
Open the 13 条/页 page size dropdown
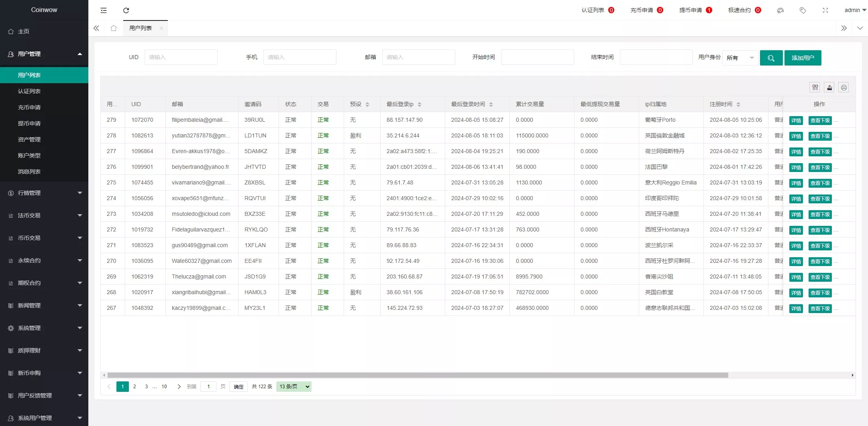(294, 387)
